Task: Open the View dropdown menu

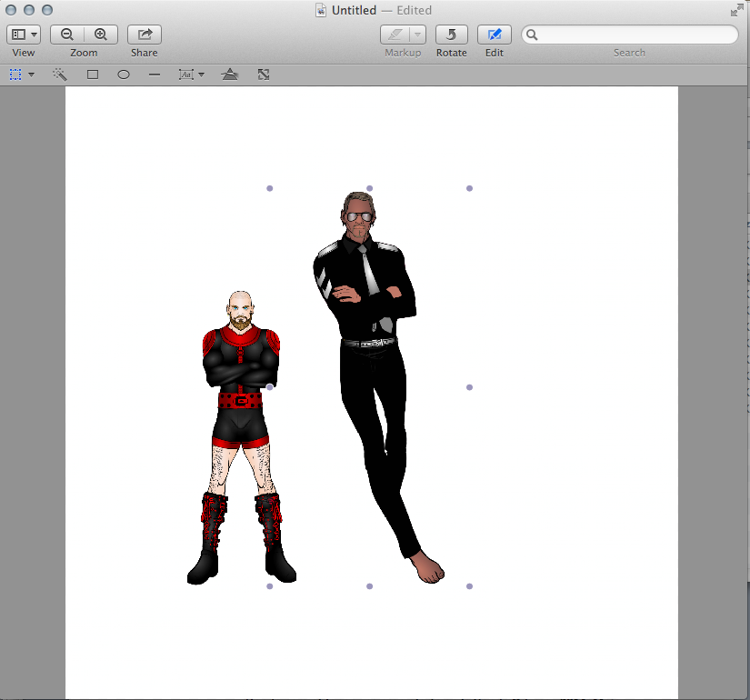Action: pyautogui.click(x=24, y=35)
